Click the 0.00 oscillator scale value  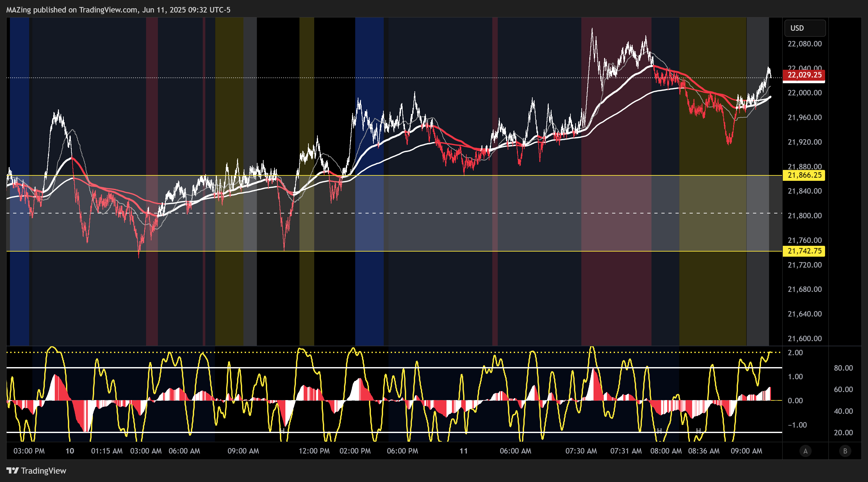coord(795,400)
